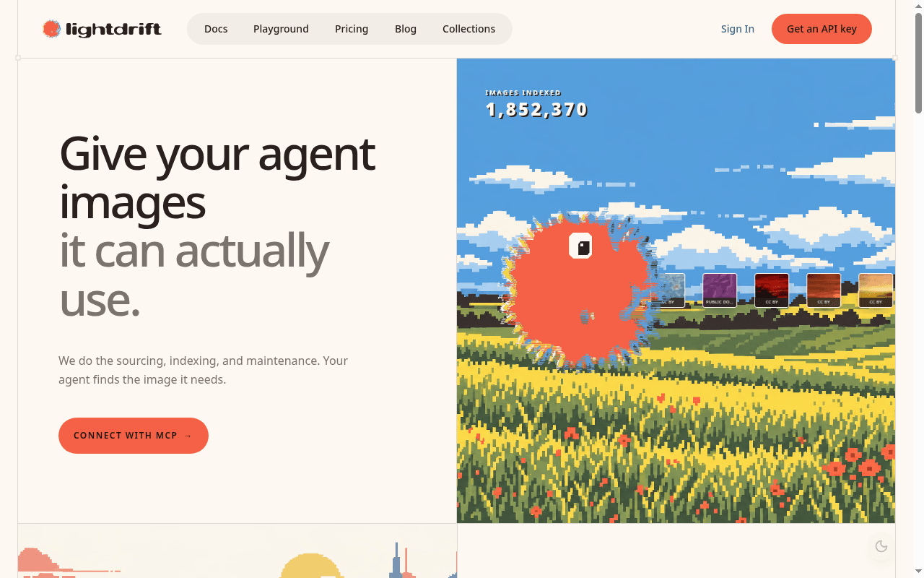Click the Sign In link

(738, 29)
